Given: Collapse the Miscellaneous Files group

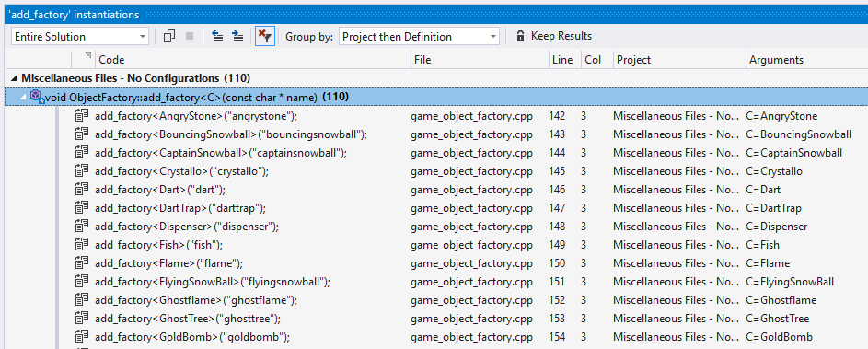Looking at the screenshot, I should pyautogui.click(x=15, y=78).
